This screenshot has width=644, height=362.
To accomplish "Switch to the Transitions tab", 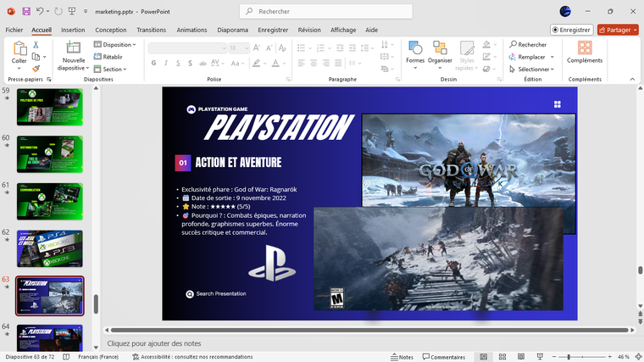I will pos(151,30).
